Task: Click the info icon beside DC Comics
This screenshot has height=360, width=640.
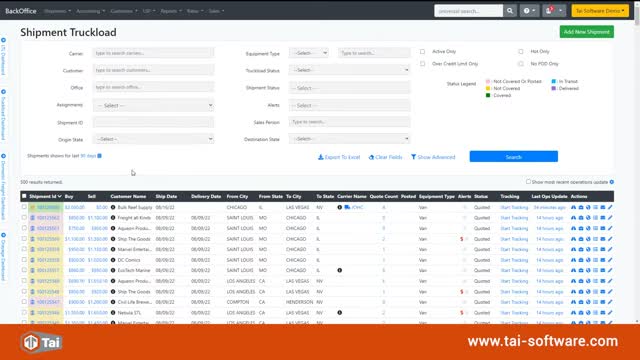Action: pyautogui.click(x=113, y=260)
